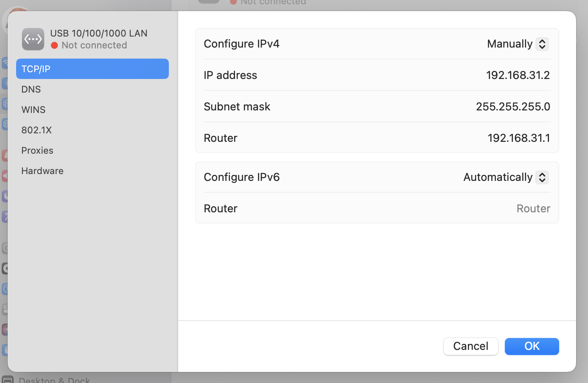Screen dimensions: 588x383
Task: Confirm settings with the OK button
Action: click(532, 346)
